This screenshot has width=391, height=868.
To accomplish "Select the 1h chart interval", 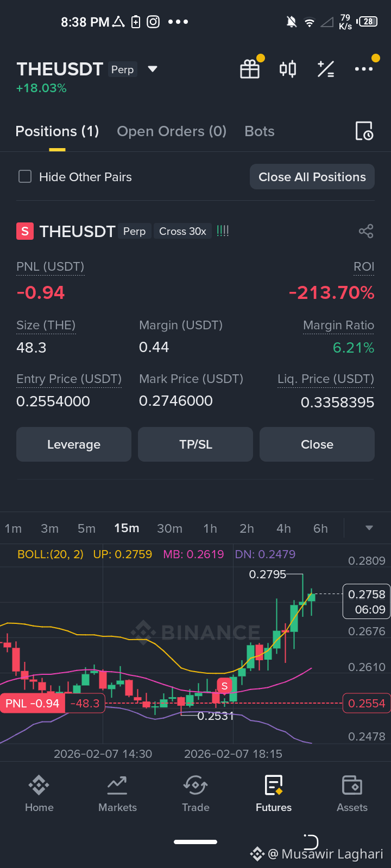I will [x=210, y=528].
